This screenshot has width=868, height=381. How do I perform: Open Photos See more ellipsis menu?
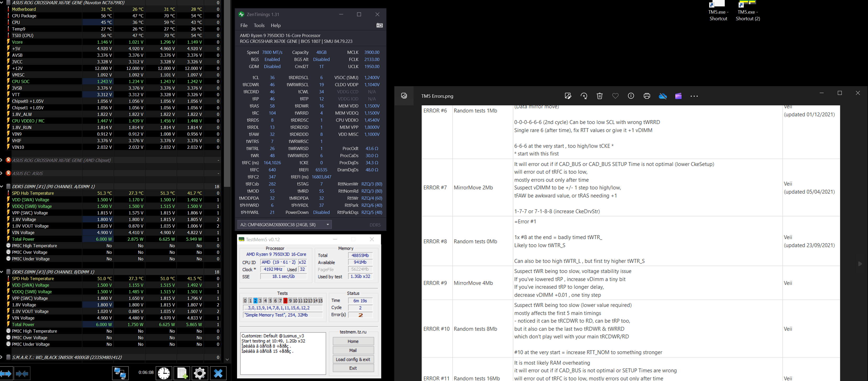pyautogui.click(x=694, y=96)
